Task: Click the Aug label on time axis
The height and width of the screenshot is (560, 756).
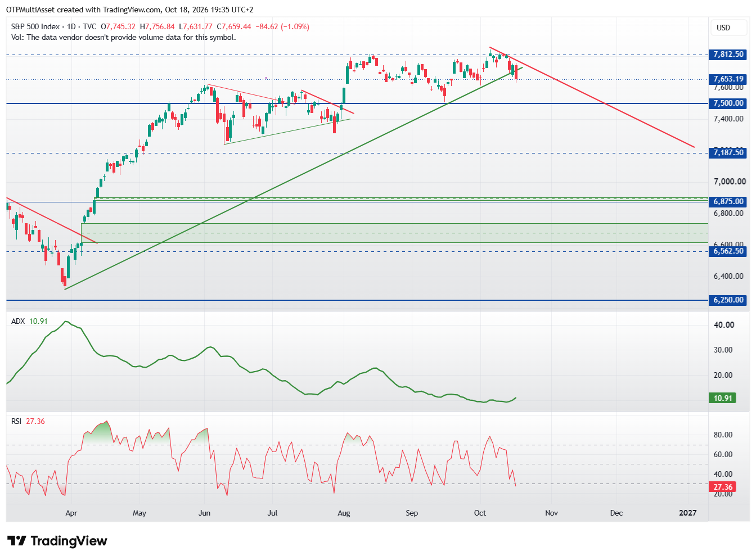Action: [344, 513]
